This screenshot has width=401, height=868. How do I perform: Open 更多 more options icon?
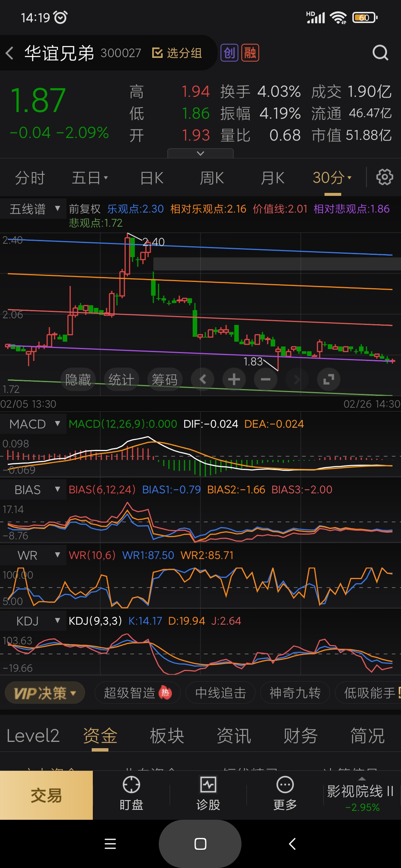click(x=285, y=793)
